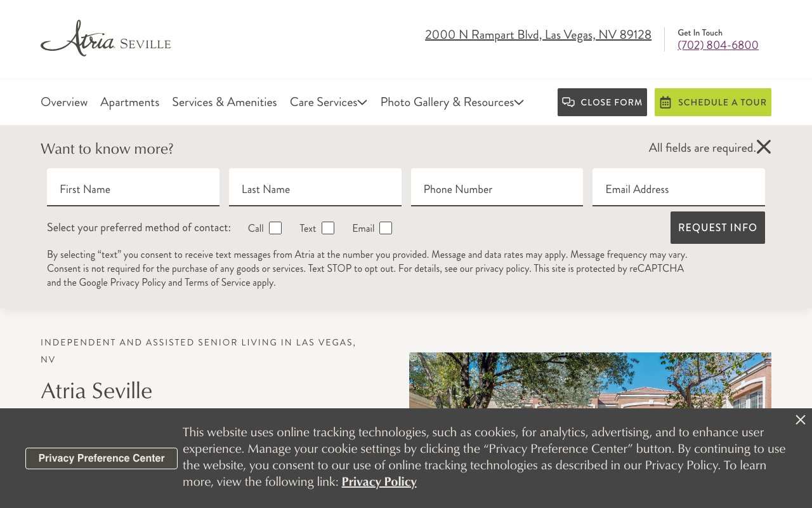
Task: Click the 'Get In Touch' label
Action: pyautogui.click(x=700, y=32)
